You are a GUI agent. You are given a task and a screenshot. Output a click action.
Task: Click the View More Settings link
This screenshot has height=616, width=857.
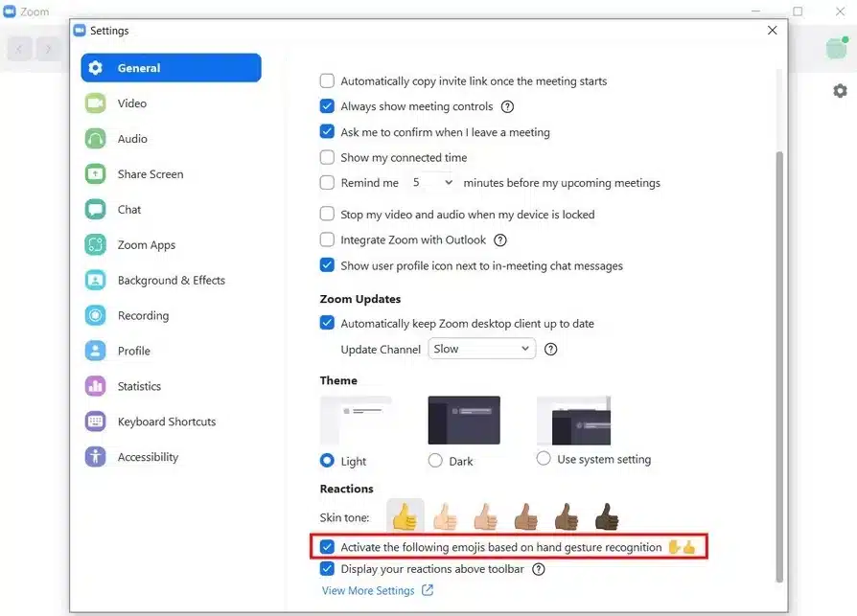(368, 590)
